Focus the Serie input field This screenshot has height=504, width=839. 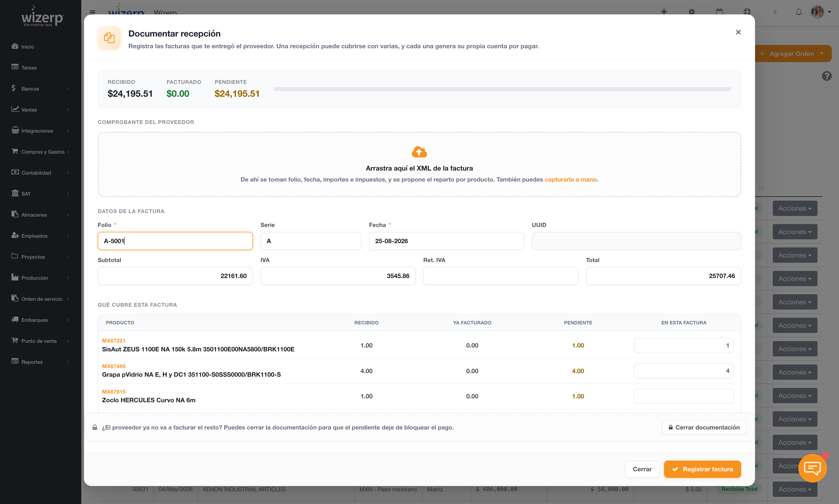[311, 241]
